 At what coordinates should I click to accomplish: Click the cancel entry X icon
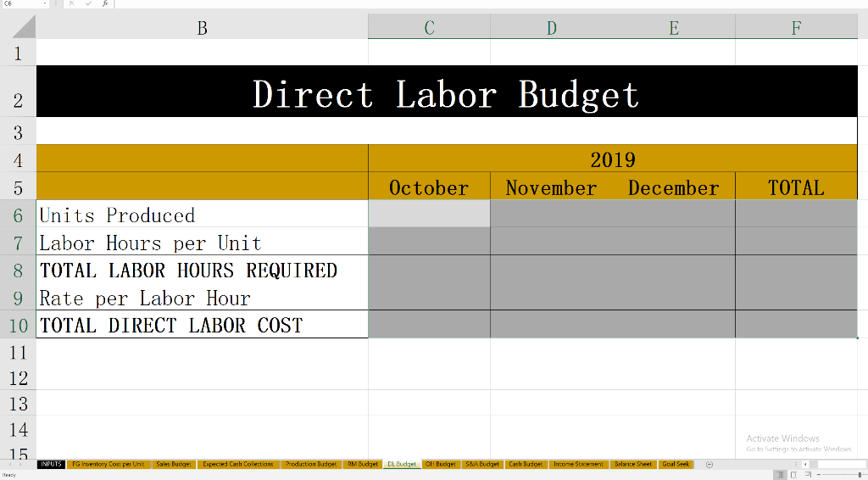[x=72, y=3]
